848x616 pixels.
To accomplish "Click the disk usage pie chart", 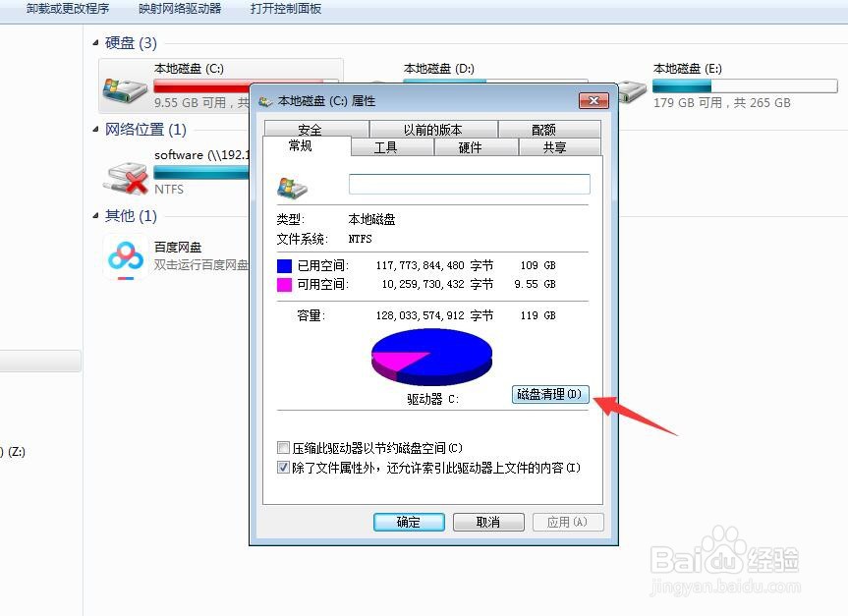I will coord(431,357).
